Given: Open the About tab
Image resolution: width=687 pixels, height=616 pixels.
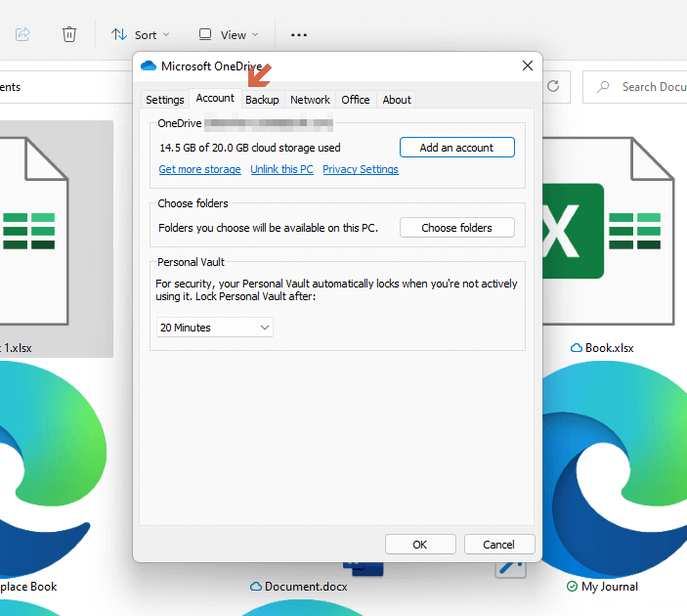Looking at the screenshot, I should coord(397,100).
